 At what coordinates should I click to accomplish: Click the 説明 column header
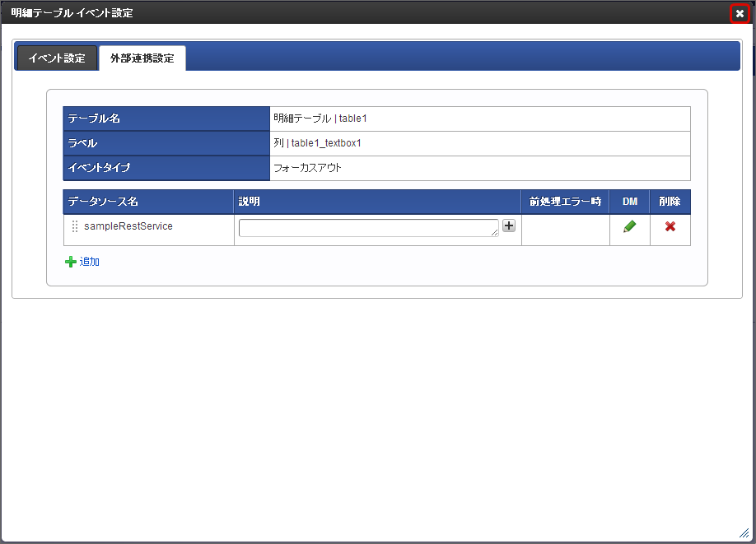click(377, 202)
